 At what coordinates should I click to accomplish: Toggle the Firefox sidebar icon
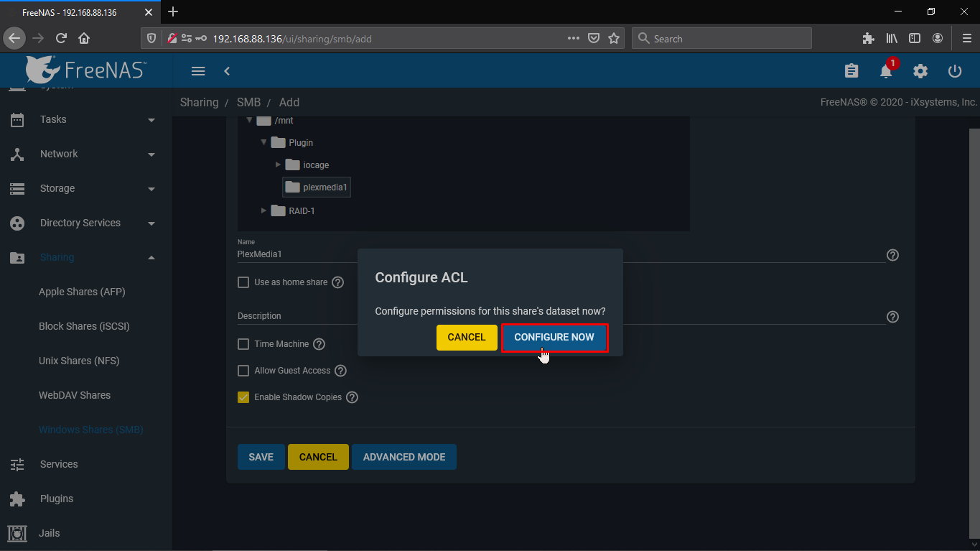point(915,39)
